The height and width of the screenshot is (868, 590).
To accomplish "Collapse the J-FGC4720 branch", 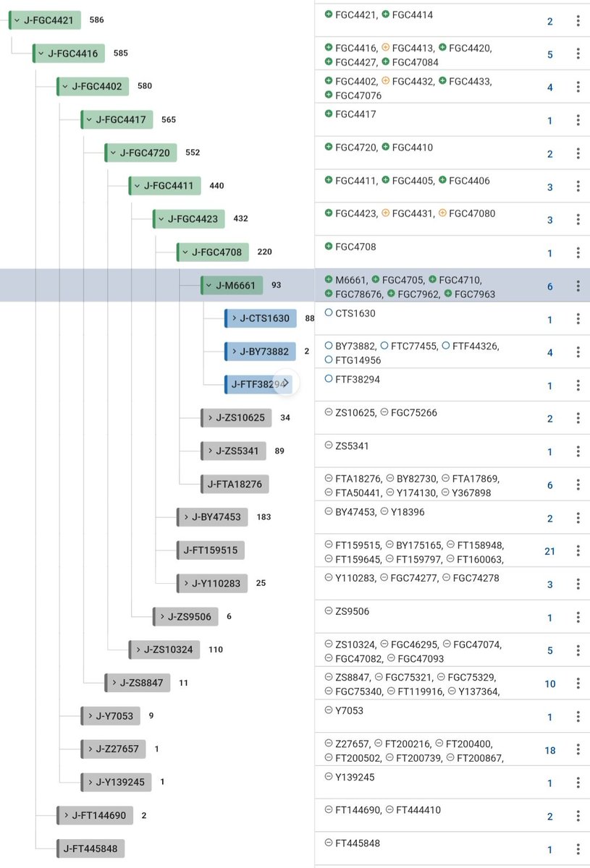I will (113, 153).
